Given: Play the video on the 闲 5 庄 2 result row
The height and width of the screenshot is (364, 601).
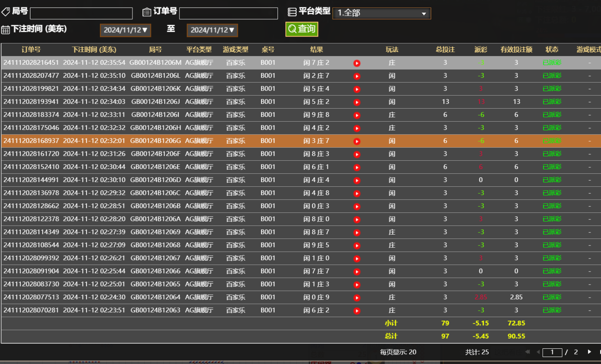Looking at the screenshot, I should coord(357,102).
